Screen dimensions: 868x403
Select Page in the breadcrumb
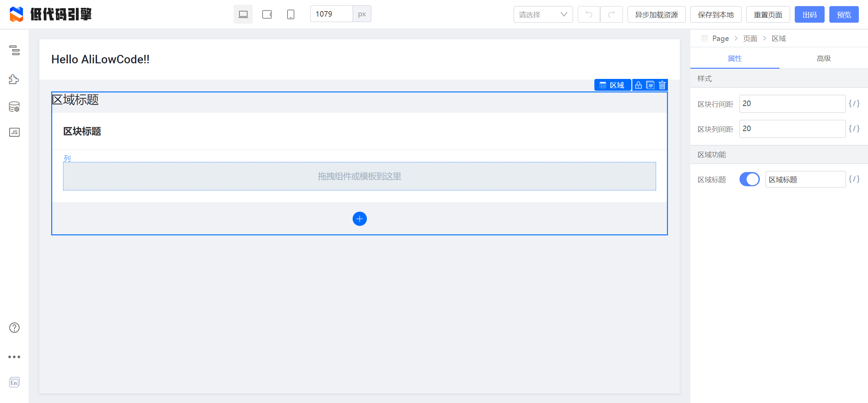click(x=721, y=39)
